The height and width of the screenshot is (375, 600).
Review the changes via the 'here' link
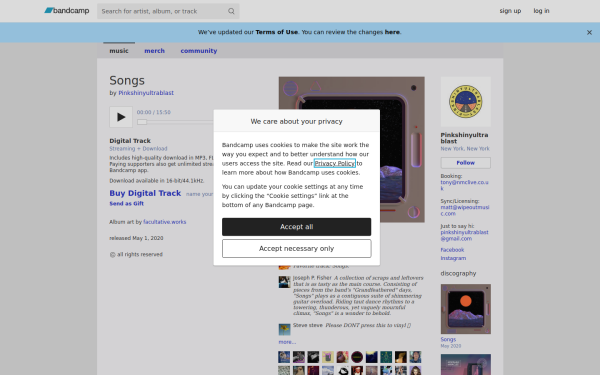point(392,32)
